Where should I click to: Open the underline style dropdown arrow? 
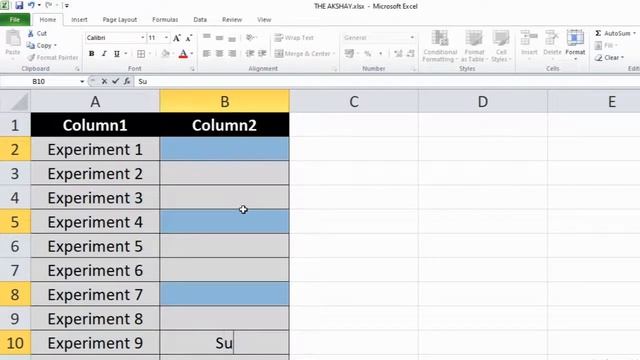[125, 53]
